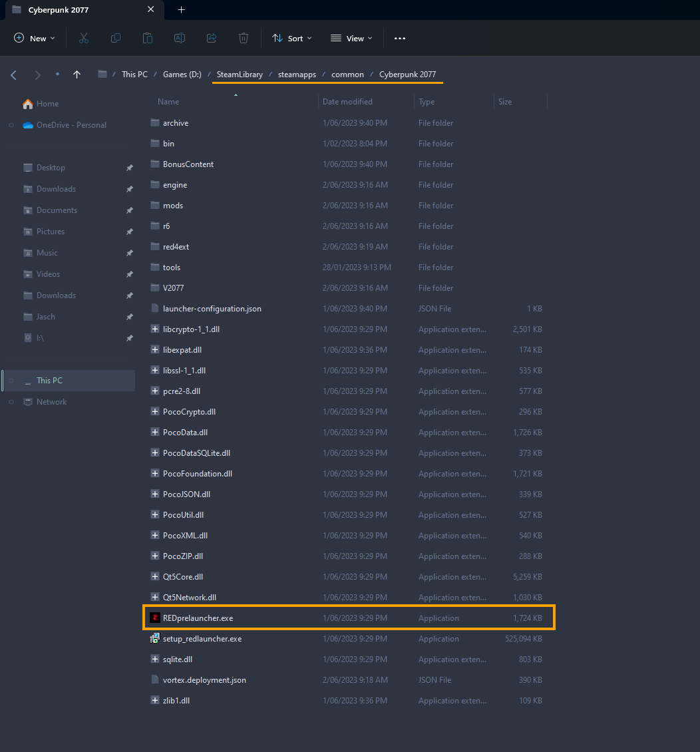This screenshot has width=700, height=752.
Task: Unpin Desktop using its pin icon
Action: point(130,168)
